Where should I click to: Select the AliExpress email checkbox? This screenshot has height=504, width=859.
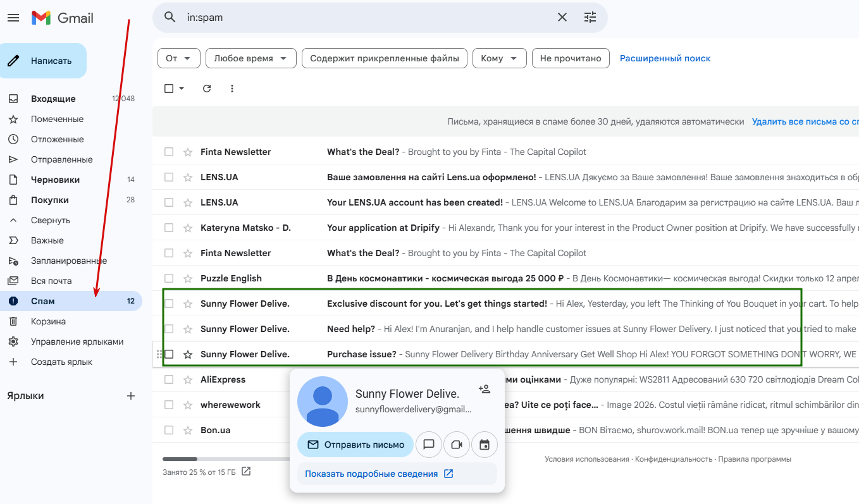169,379
